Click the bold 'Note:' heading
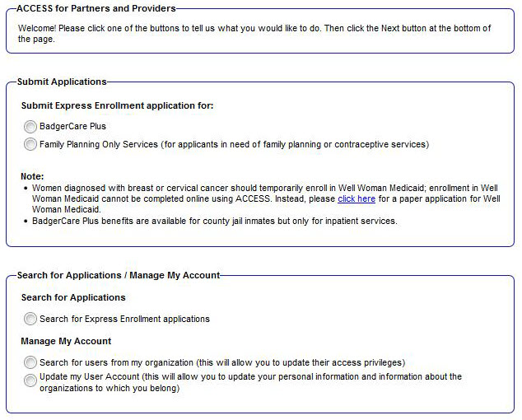The image size is (522, 420). click(32, 176)
